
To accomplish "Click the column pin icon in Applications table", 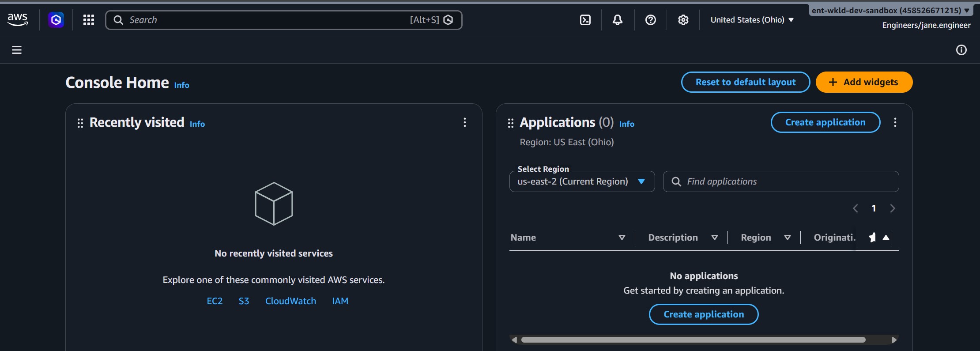I will click(x=872, y=238).
